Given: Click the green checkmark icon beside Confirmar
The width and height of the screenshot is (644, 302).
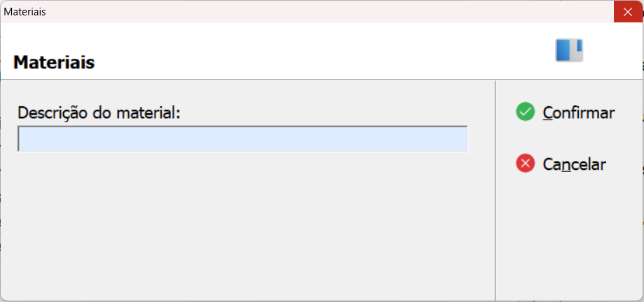Looking at the screenshot, I should (x=525, y=112).
